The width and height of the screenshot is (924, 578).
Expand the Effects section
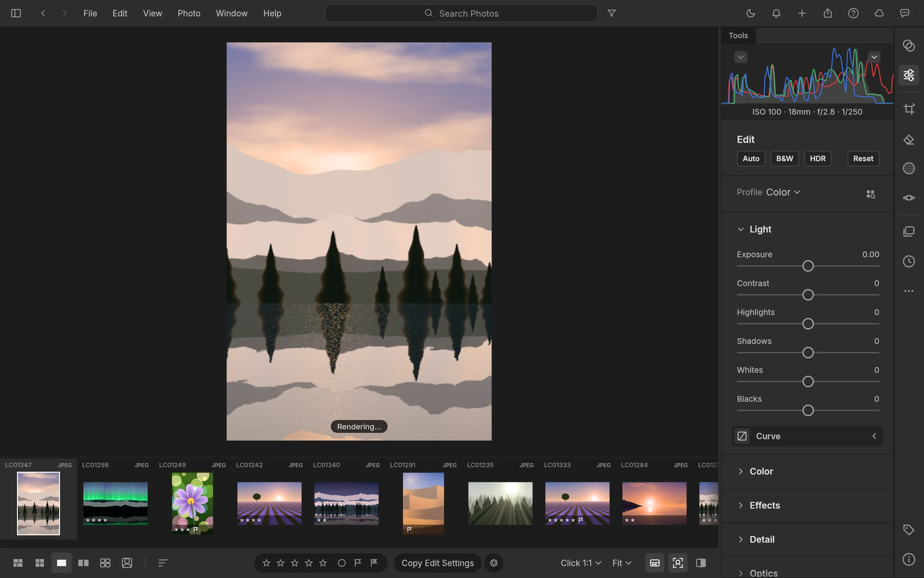[740, 505]
